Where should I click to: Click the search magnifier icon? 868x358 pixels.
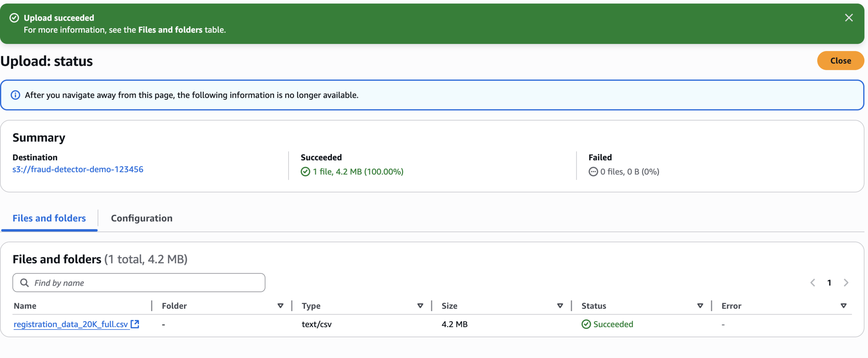click(x=24, y=283)
